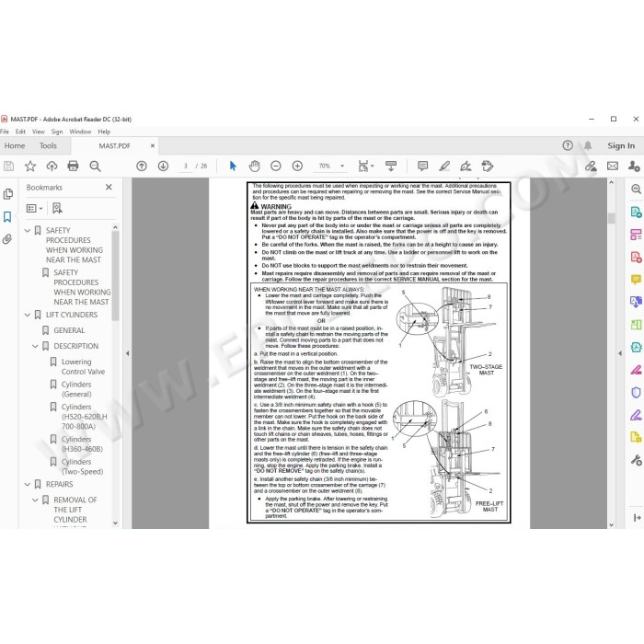Open the fit page options tool

tap(365, 166)
